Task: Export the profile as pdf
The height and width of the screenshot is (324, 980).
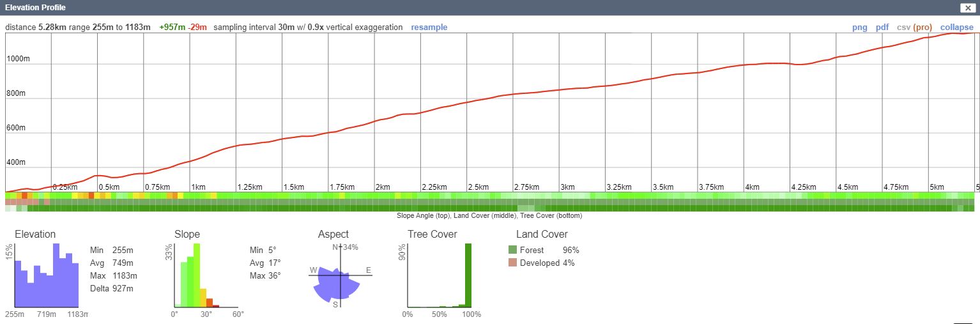Action: [x=882, y=27]
